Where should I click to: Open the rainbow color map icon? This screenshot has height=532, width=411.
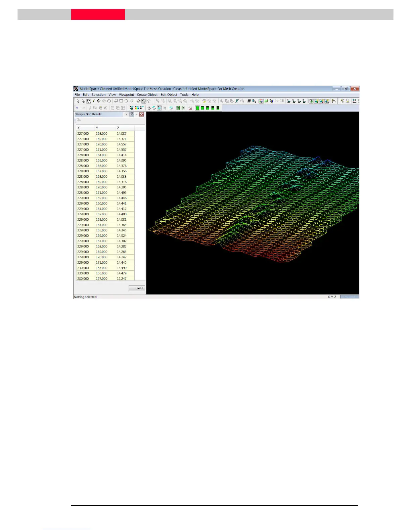pos(137,108)
